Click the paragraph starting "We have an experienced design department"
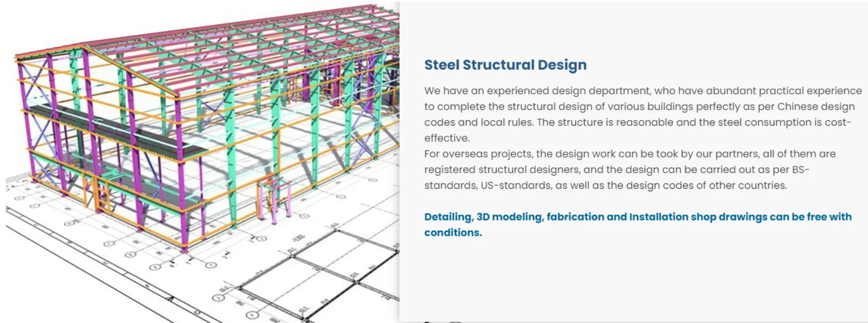 pyautogui.click(x=643, y=114)
